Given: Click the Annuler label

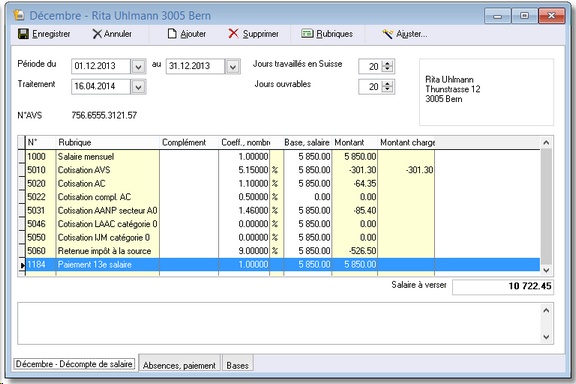Looking at the screenshot, I should [118, 34].
